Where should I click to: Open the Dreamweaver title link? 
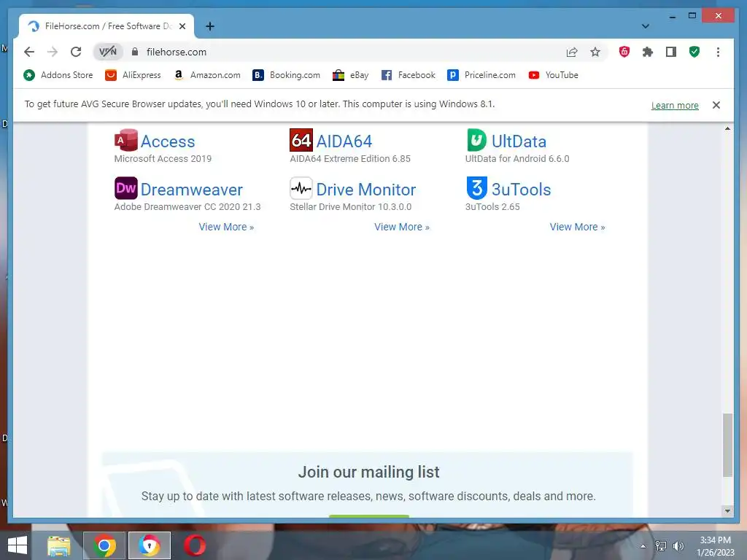[x=192, y=190]
